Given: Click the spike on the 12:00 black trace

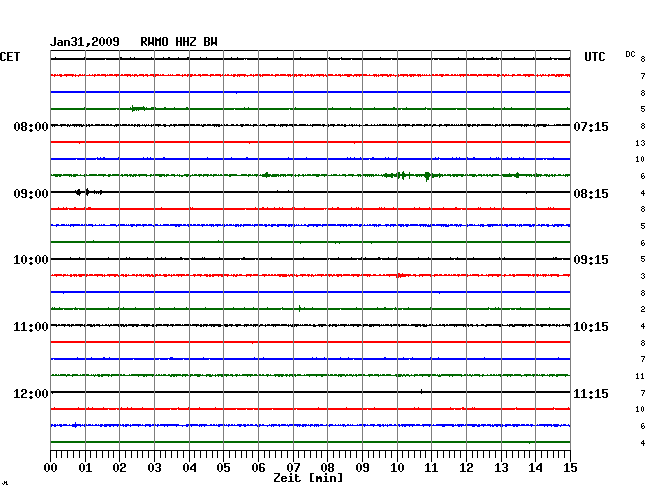Looking at the screenshot, I should click(421, 391).
